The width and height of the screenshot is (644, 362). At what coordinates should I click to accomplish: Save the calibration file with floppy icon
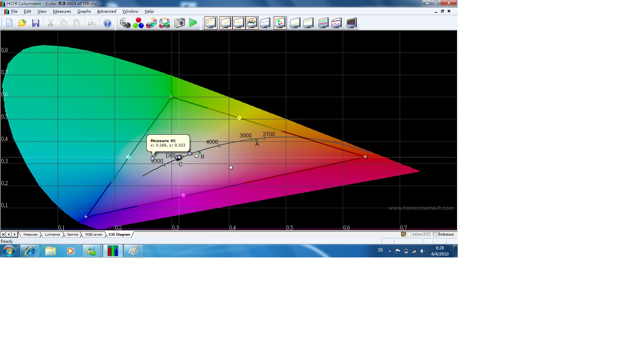(x=36, y=23)
